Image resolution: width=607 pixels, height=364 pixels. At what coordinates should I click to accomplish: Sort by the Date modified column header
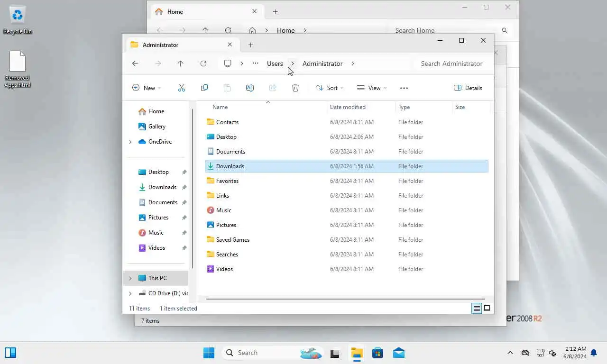361,107
